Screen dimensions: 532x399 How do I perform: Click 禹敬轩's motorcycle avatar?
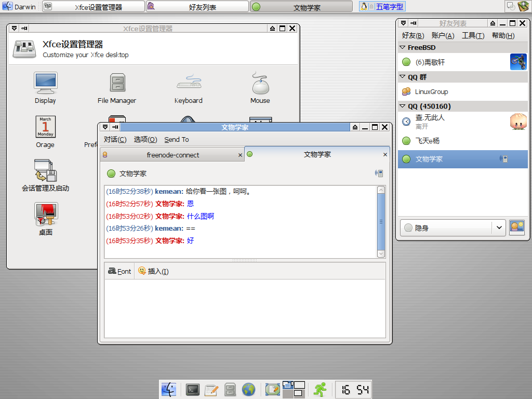click(518, 62)
